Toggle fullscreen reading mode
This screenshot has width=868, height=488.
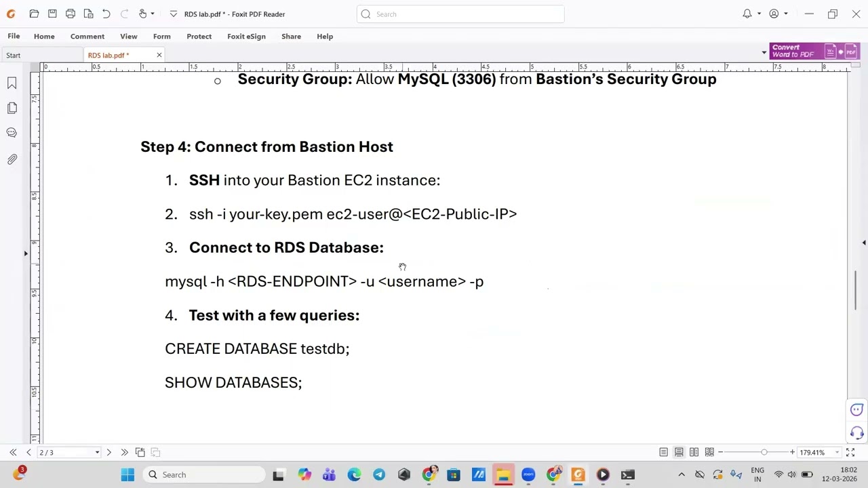tap(850, 452)
